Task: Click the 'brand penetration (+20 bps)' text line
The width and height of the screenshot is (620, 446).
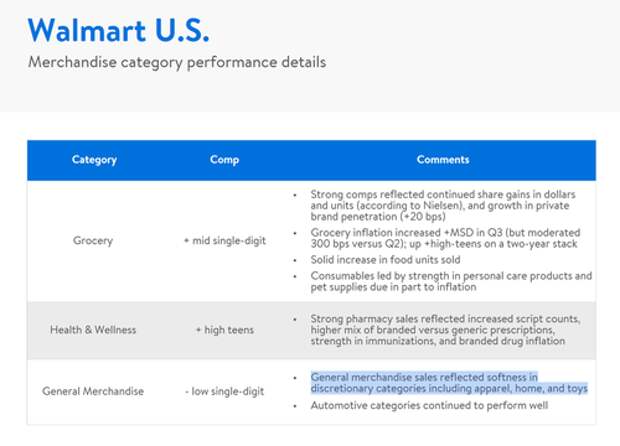Action: point(378,217)
